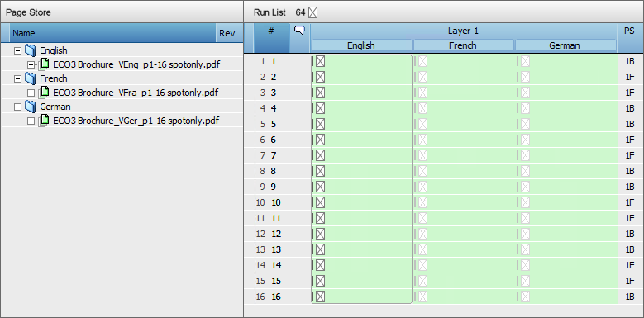644x318 pixels.
Task: Click the Page Store panel title
Action: click(x=28, y=12)
